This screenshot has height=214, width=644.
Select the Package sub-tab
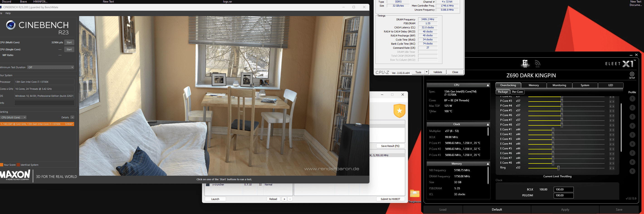[503, 92]
